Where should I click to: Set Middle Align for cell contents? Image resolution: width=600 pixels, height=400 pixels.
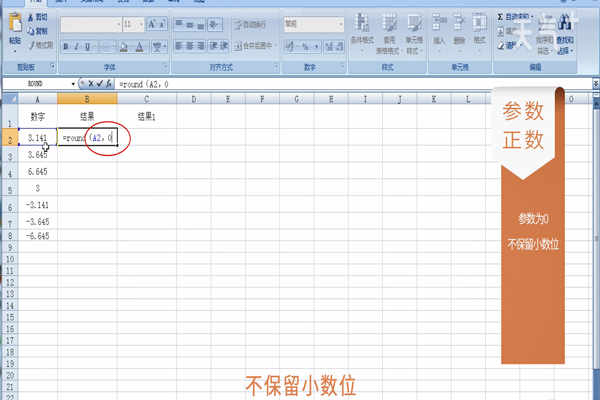(189, 24)
